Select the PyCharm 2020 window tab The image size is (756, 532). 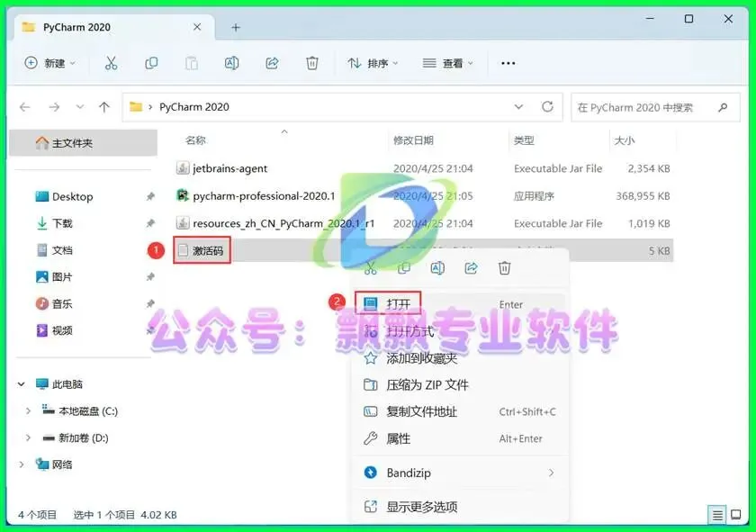click(115, 27)
